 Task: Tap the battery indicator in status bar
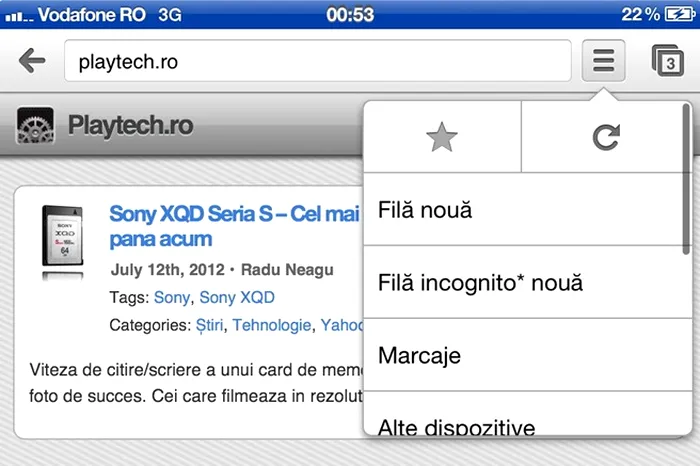[x=677, y=14]
